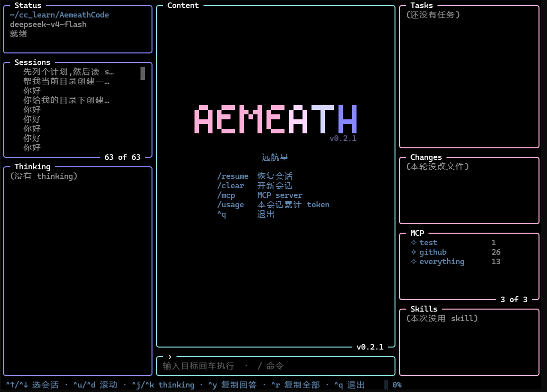The height and width of the screenshot is (392, 547).
Task: Click the v0.2.1 label under the logo
Action: pos(343,138)
